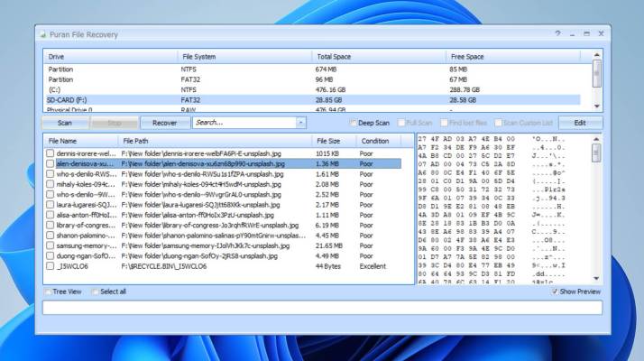Sort by Total Space column header

coord(378,57)
